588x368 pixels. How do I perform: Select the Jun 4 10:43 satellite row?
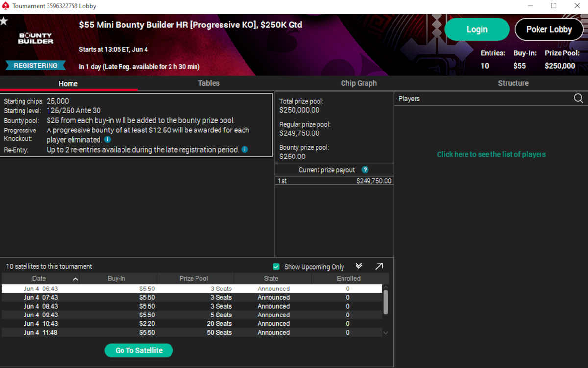pos(192,324)
